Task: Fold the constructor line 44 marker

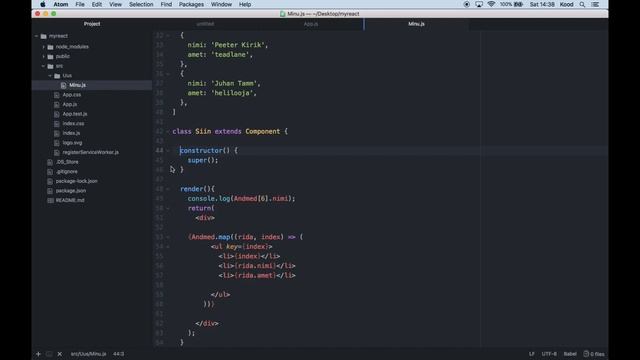Action: tap(168, 151)
